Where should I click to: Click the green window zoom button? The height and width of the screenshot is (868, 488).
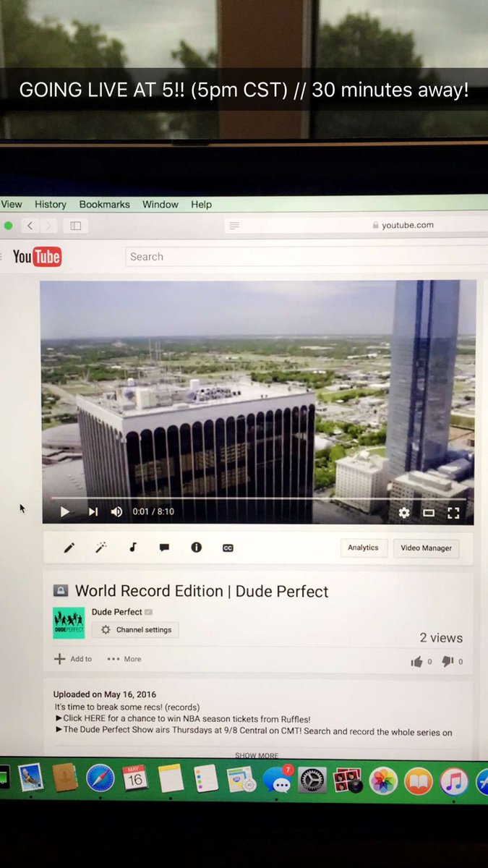tap(8, 226)
